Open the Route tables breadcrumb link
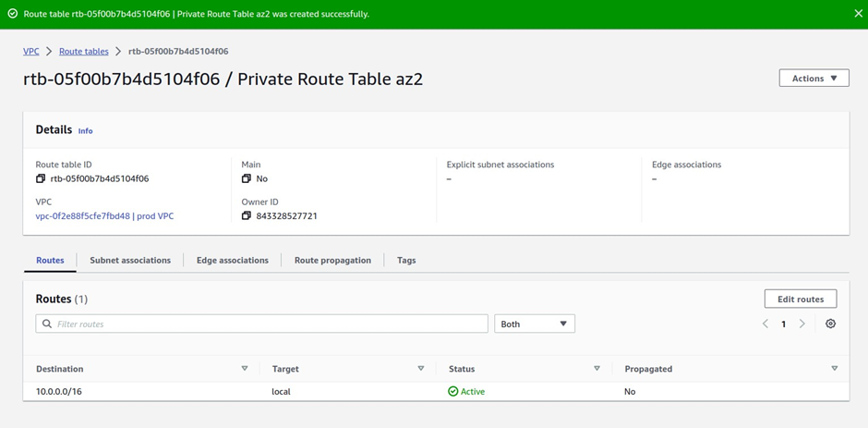Image resolution: width=868 pixels, height=428 pixels. pyautogui.click(x=84, y=51)
